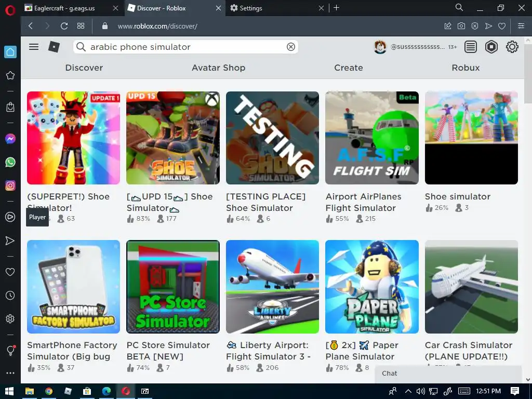Open File Explorer from taskbar
Viewport: 532px width, 399px height.
tap(30, 391)
